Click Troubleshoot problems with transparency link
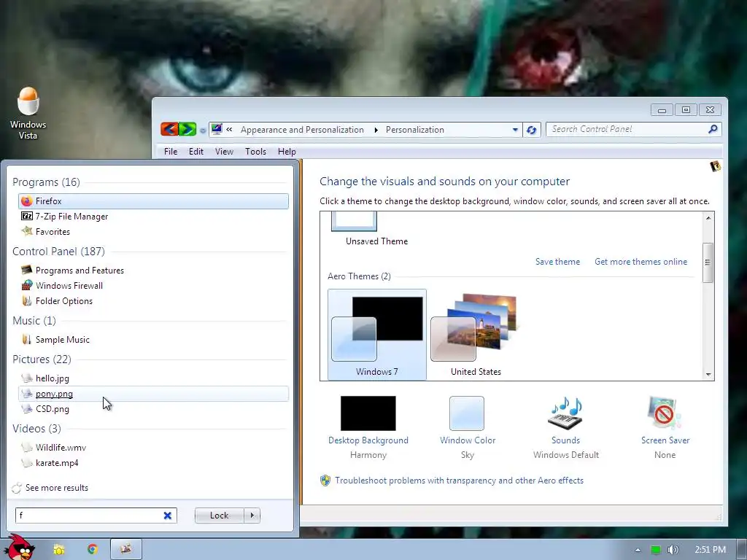Viewport: 747px width, 560px height. click(459, 480)
